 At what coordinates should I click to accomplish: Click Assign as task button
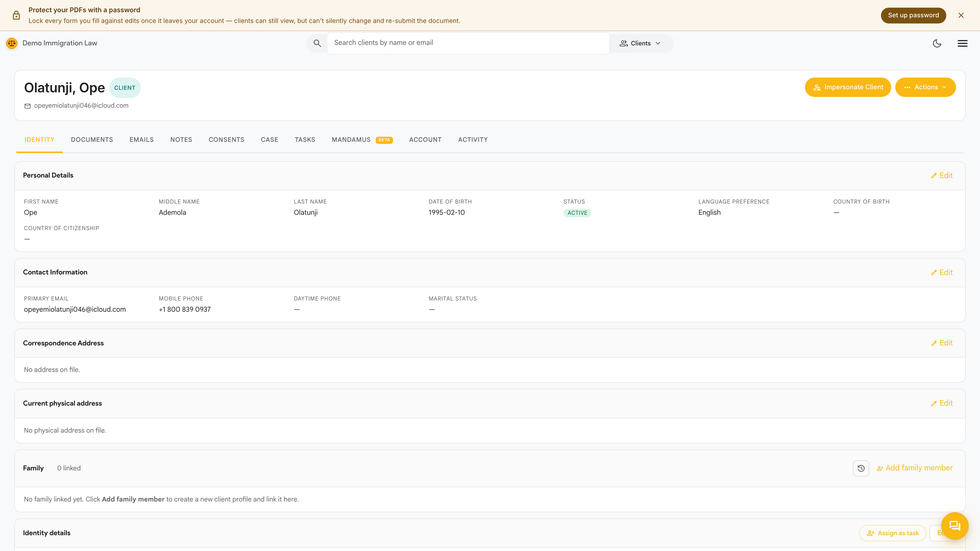[892, 533]
